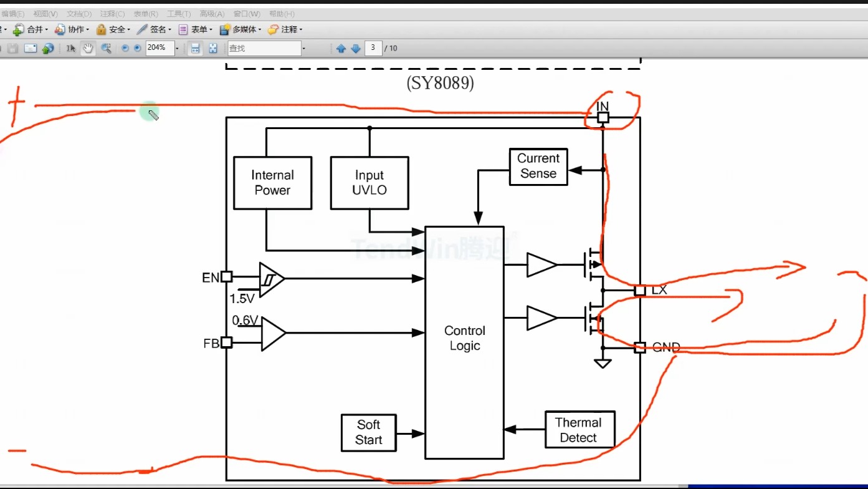Viewport: 868px width, 489px height.
Task: Click the LX pin label
Action: pos(659,290)
